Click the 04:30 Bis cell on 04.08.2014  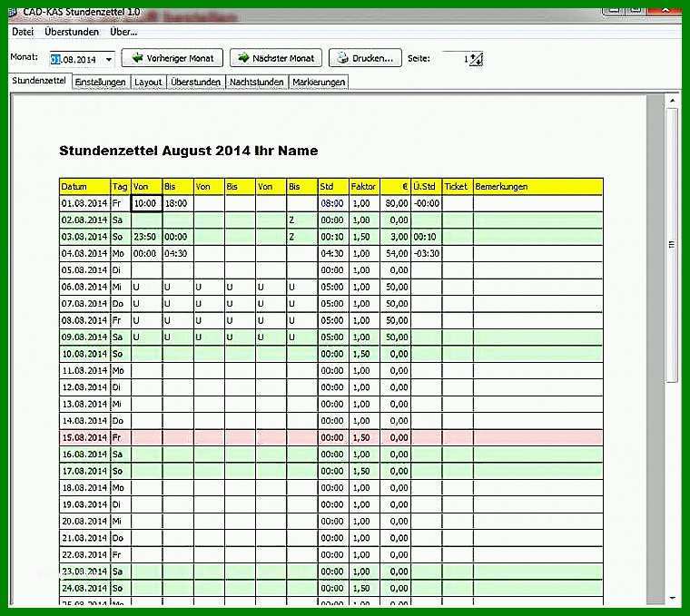[x=178, y=254]
